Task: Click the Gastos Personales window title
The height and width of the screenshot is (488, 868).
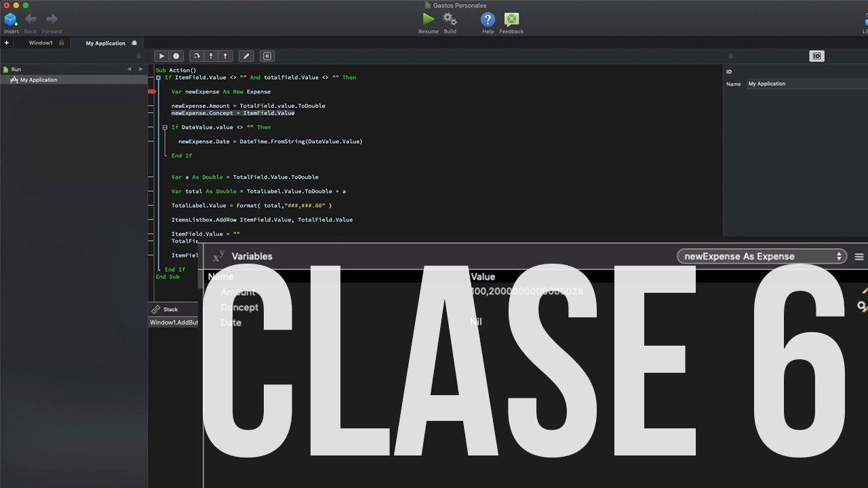Action: tap(460, 5)
